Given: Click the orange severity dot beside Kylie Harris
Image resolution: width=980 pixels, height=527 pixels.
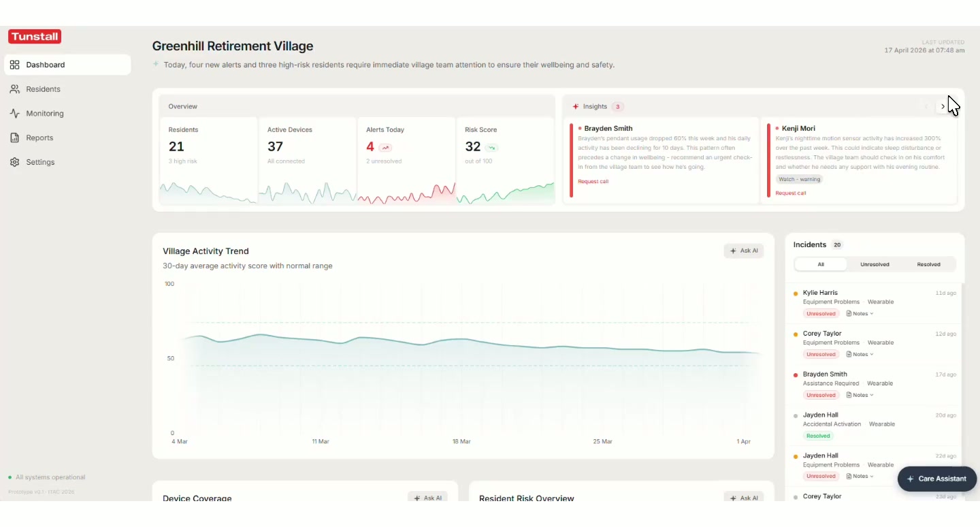Looking at the screenshot, I should coord(796,293).
